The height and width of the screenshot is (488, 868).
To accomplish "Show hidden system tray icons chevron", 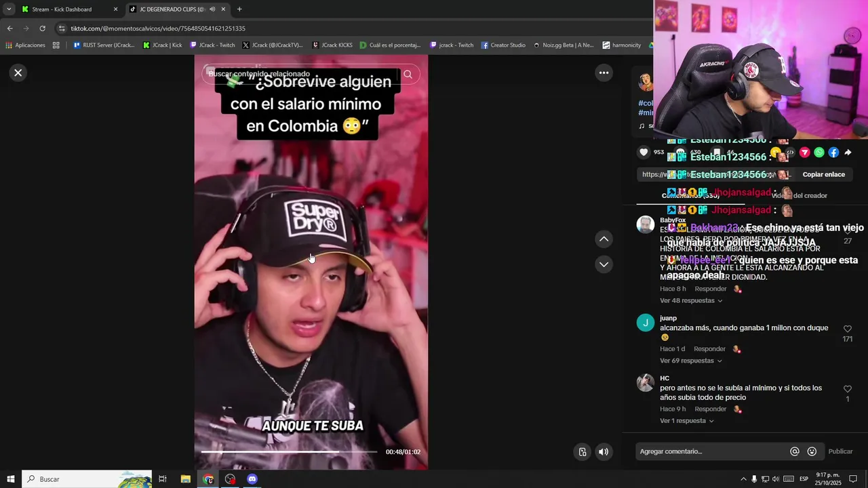I will (x=743, y=479).
